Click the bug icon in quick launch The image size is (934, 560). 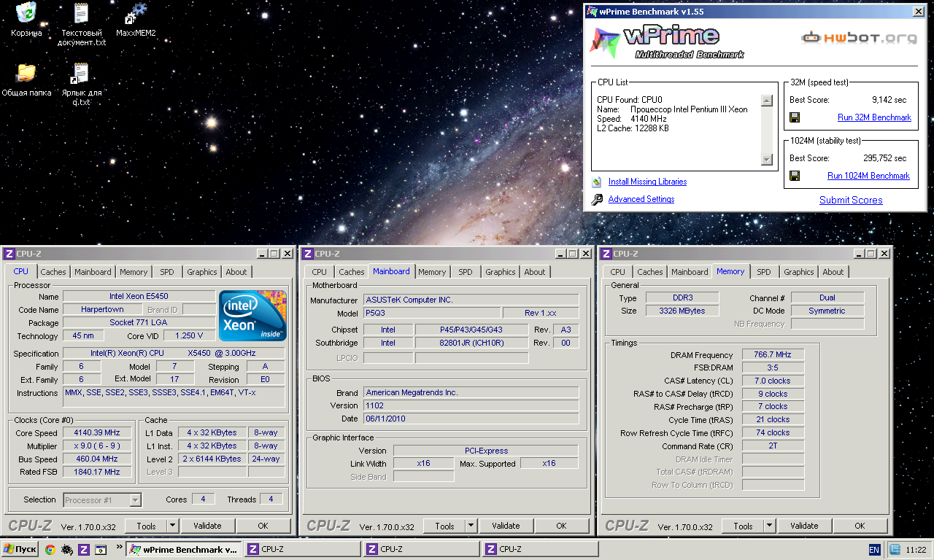(66, 550)
